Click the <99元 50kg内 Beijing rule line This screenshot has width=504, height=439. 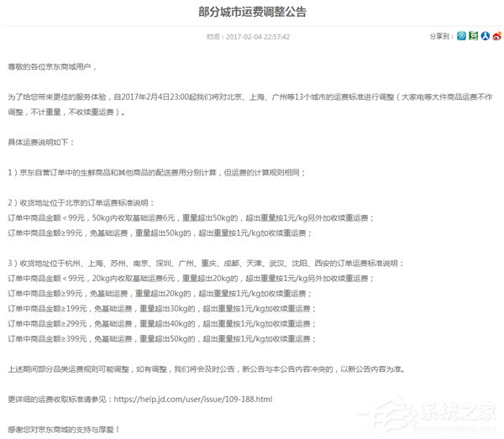(x=191, y=218)
